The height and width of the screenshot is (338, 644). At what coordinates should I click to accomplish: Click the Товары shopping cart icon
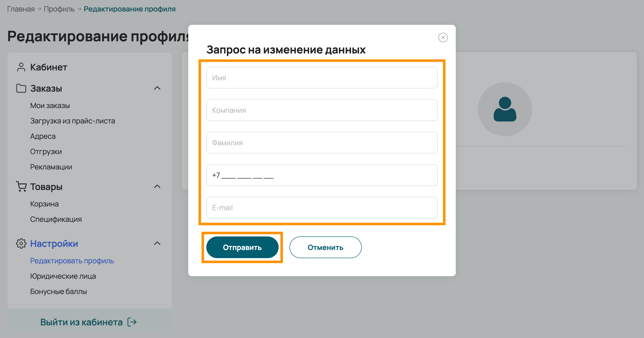pyautogui.click(x=21, y=186)
